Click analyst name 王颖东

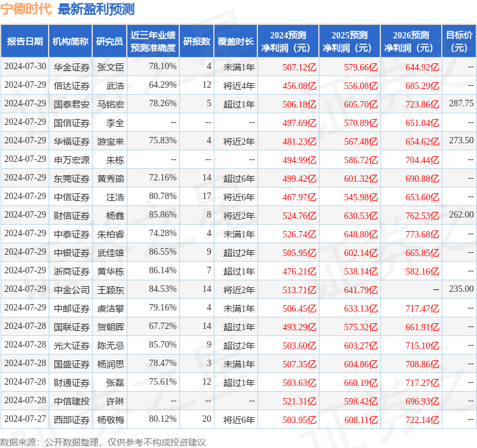click(x=110, y=290)
